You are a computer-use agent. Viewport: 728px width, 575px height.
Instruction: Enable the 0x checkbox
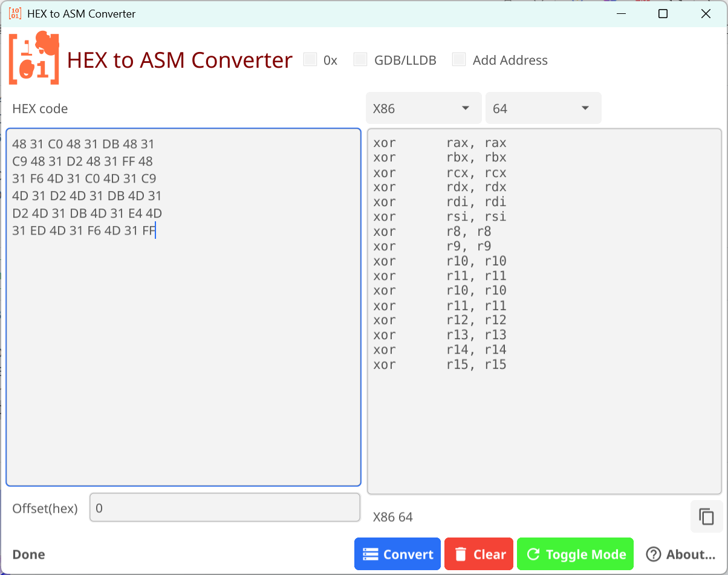click(310, 59)
